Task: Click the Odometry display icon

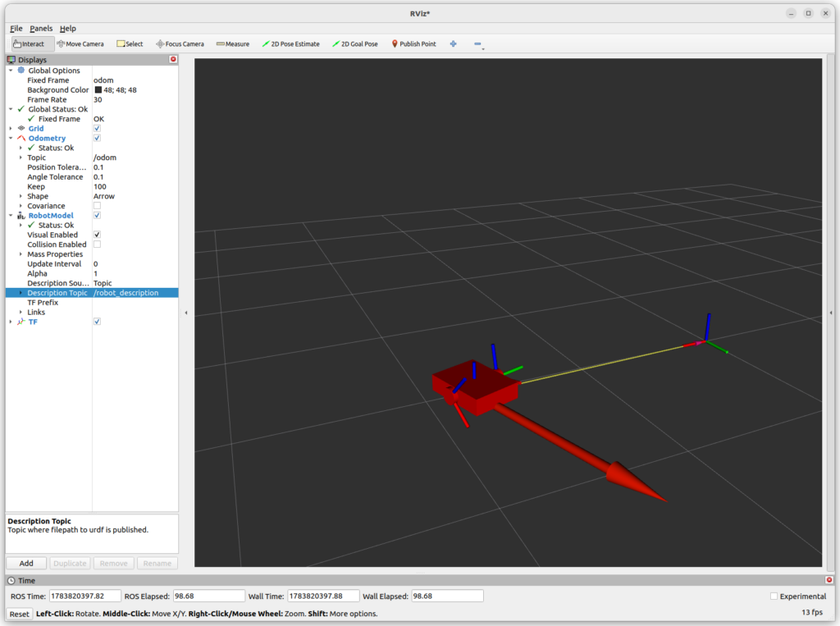Action: 21,138
